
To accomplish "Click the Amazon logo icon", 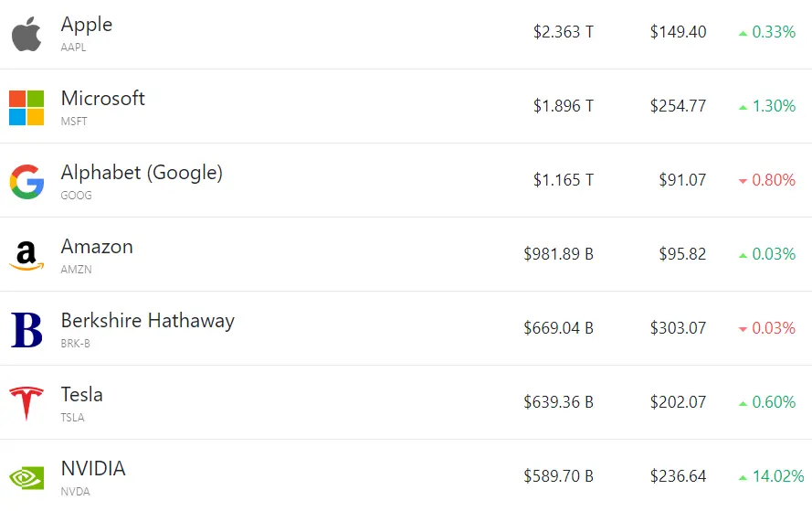I will tap(26, 256).
